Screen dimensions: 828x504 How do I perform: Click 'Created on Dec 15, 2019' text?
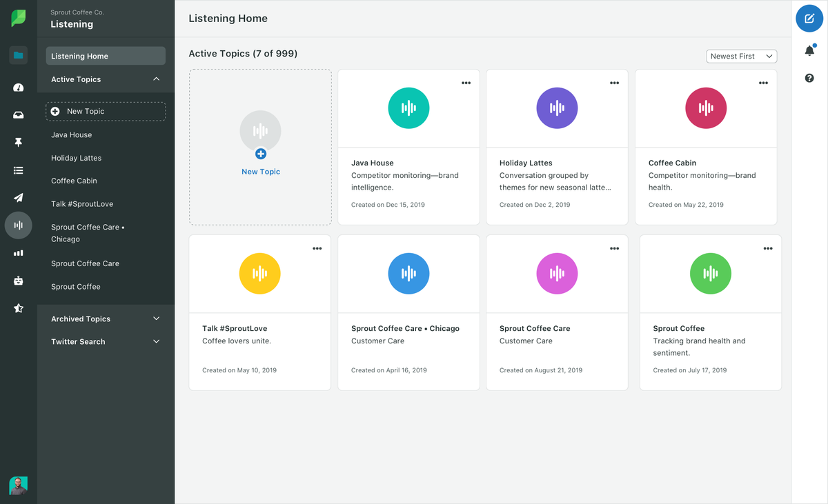(388, 205)
